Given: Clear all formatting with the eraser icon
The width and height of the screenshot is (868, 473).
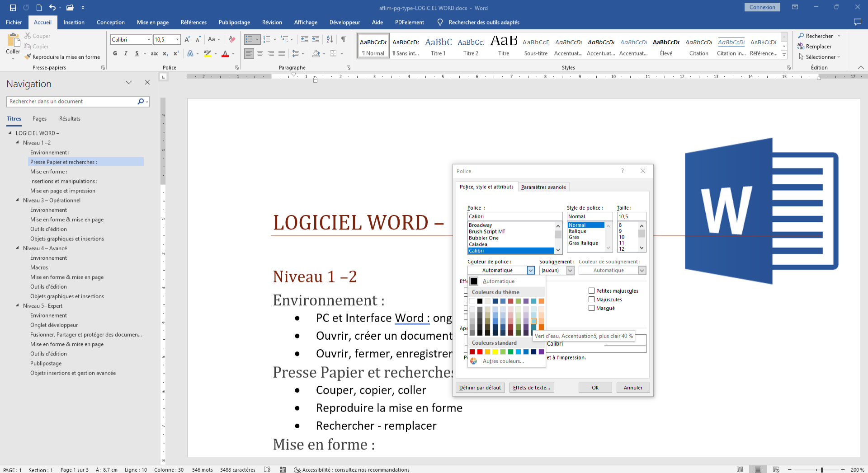Looking at the screenshot, I should tap(232, 40).
